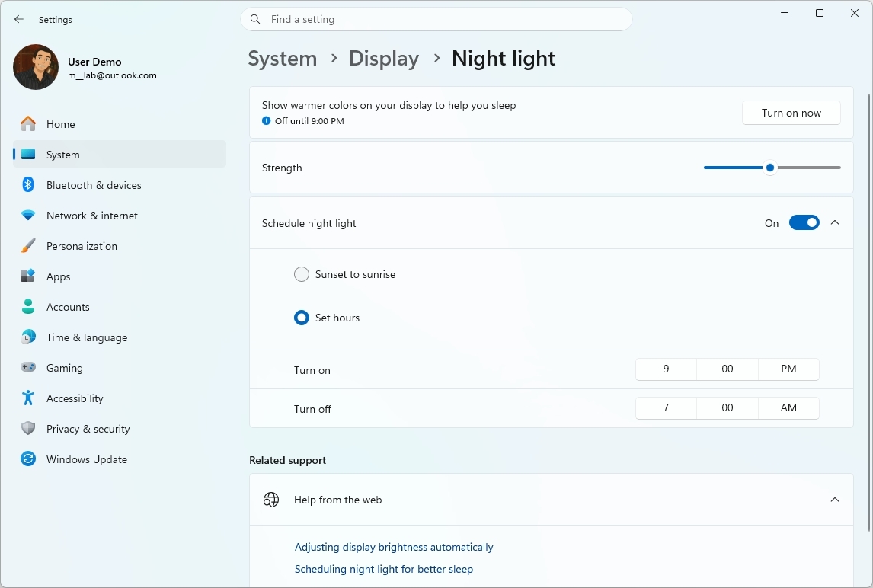The height and width of the screenshot is (588, 873).
Task: Open Scheduling night light for better sleep link
Action: 383,569
